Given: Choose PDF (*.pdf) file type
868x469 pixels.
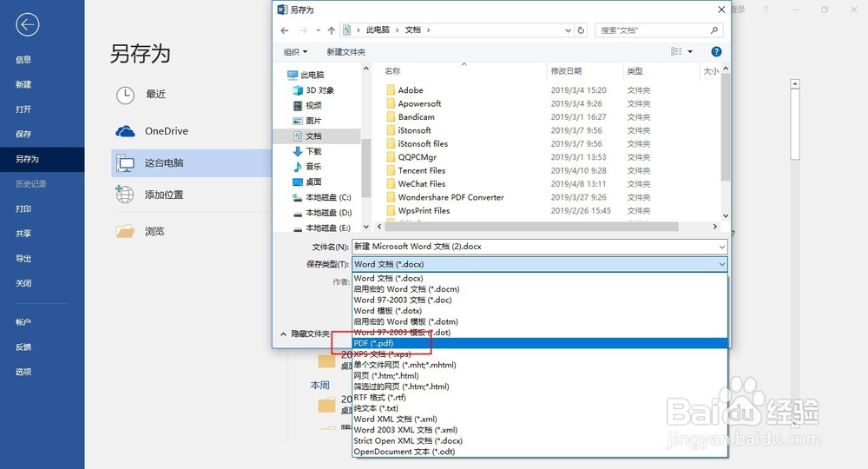Looking at the screenshot, I should pos(540,343).
